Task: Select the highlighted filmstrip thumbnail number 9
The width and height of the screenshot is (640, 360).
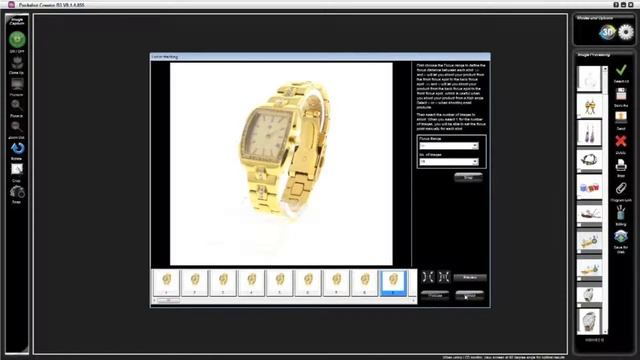Action: pos(393,282)
